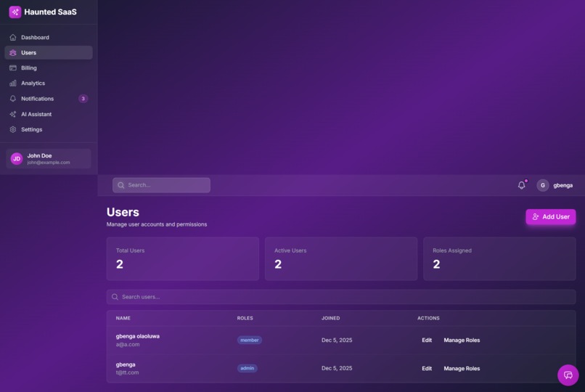Click the Dashboard home icon in sidebar
This screenshot has width=585, height=392.
[13, 37]
